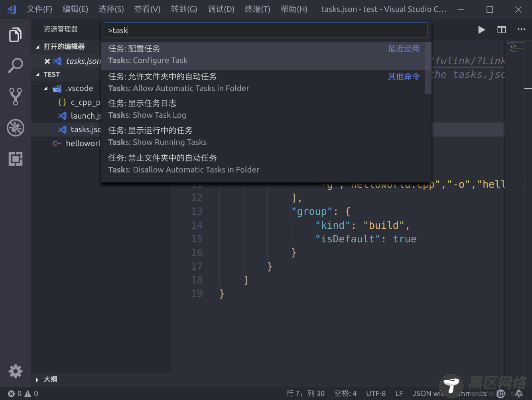This screenshot has width=532, height=400.
Task: Expand the outline (大纲) section
Action: (37, 380)
